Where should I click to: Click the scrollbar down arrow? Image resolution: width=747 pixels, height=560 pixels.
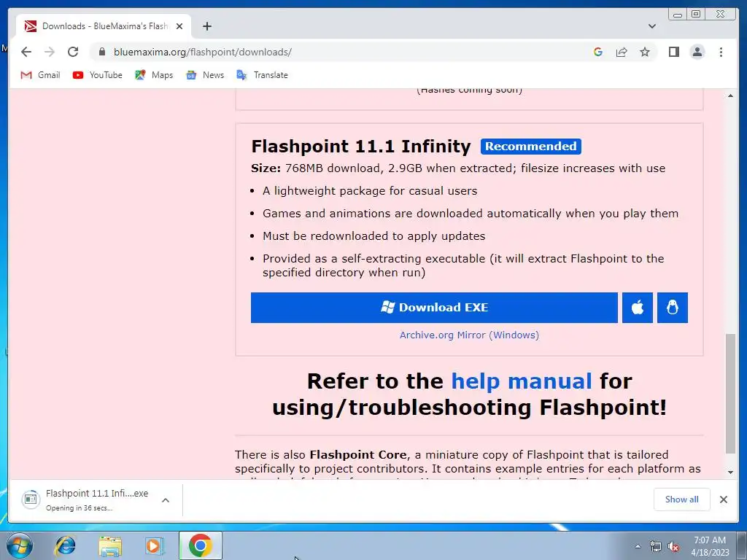[x=730, y=472]
